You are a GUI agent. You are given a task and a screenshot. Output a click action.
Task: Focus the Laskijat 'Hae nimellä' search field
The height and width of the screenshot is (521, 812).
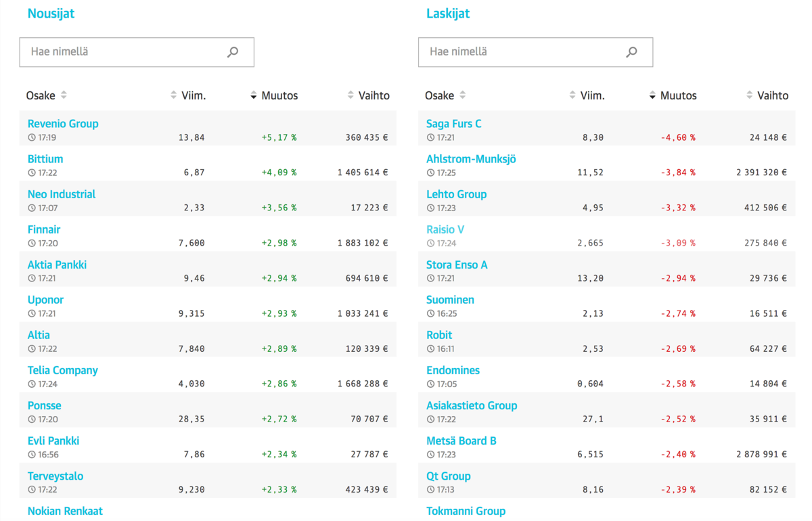click(x=536, y=52)
